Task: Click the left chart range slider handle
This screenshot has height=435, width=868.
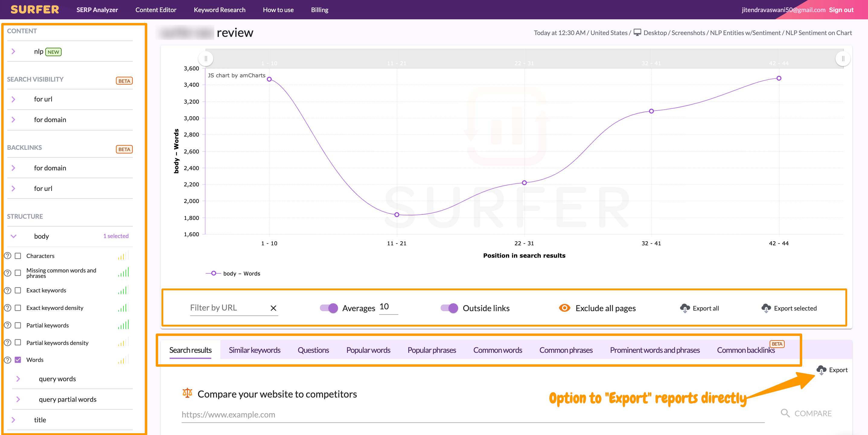Action: pos(206,59)
